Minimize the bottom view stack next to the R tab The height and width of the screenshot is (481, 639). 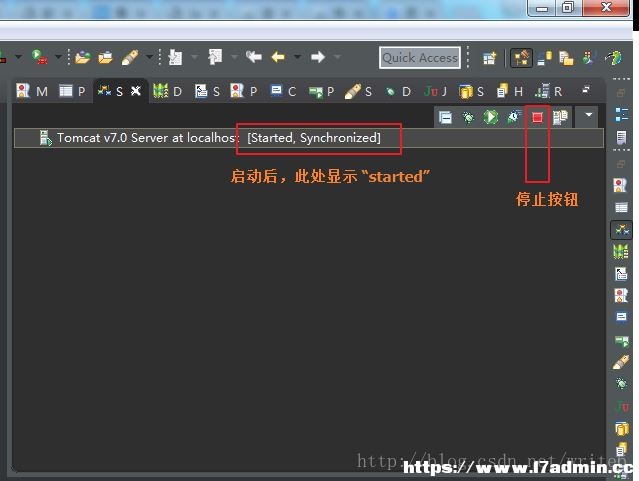coord(586,89)
